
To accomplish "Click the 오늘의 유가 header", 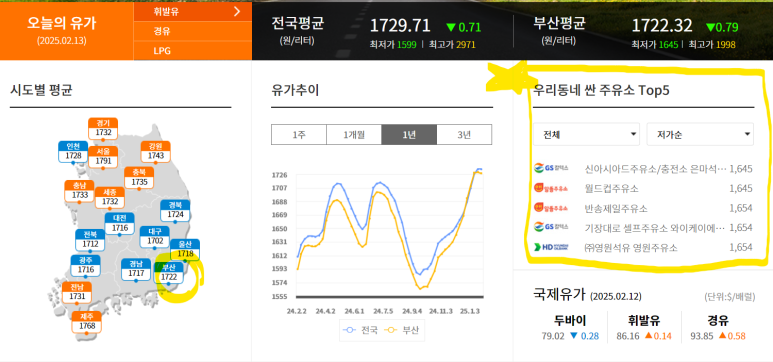I will click(61, 23).
